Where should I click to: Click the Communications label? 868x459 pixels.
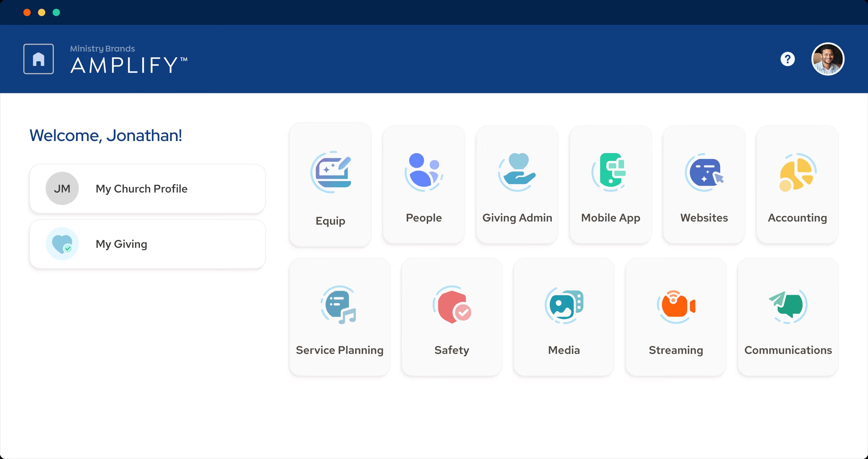[x=788, y=350]
